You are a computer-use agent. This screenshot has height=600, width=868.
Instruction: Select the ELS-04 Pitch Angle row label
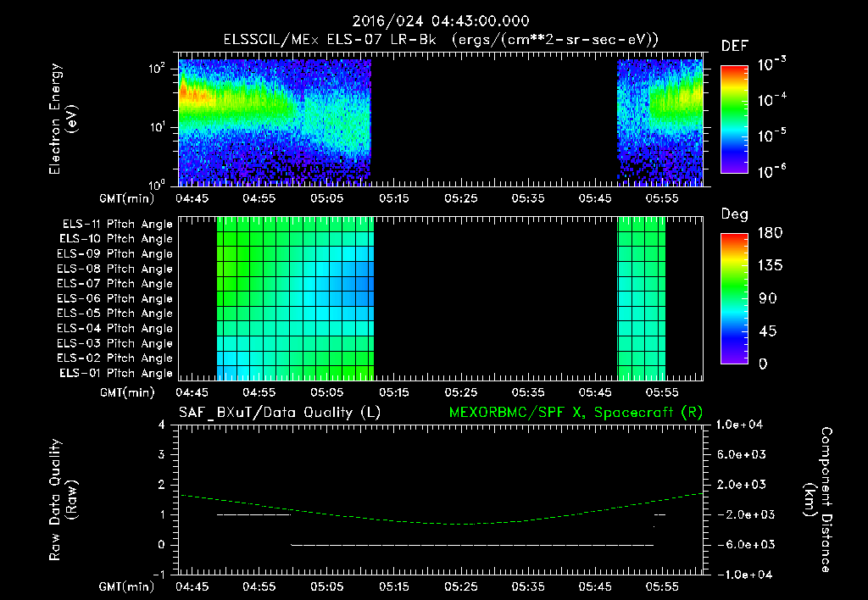coord(115,328)
